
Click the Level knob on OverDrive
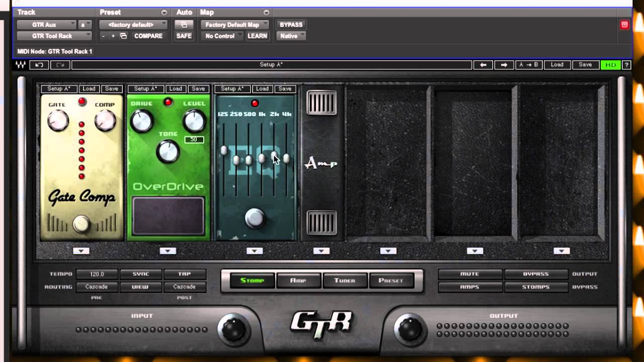194,121
